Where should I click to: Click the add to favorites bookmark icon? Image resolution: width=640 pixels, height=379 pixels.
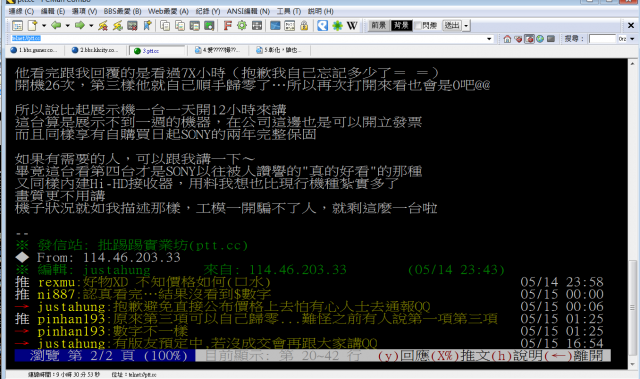147,26
